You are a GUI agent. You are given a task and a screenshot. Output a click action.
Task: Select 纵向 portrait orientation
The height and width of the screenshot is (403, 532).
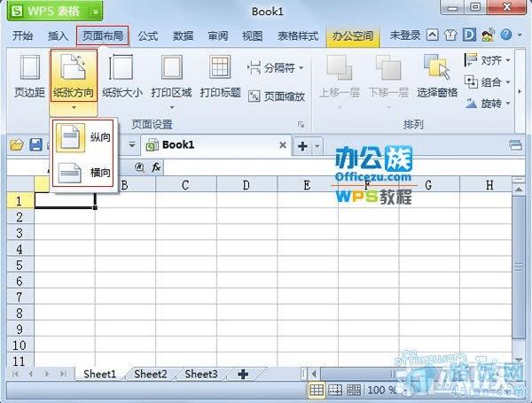pyautogui.click(x=83, y=137)
